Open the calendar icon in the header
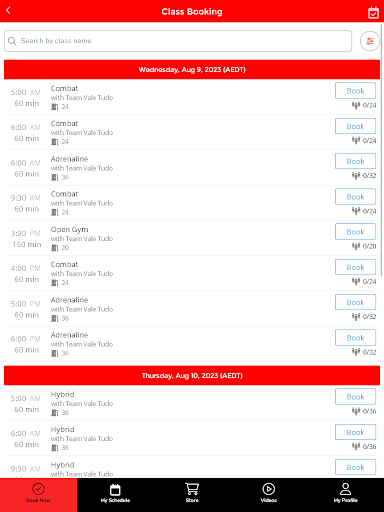This screenshot has width=384, height=512. pos(373,13)
